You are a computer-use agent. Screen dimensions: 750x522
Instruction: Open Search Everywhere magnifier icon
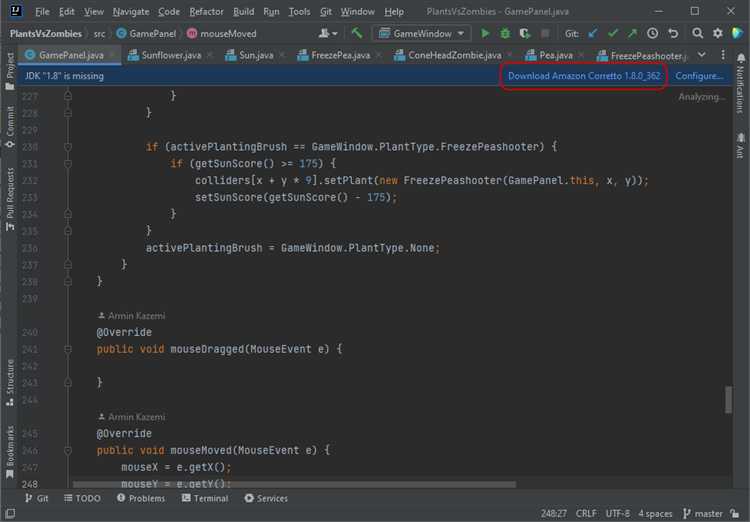697,33
